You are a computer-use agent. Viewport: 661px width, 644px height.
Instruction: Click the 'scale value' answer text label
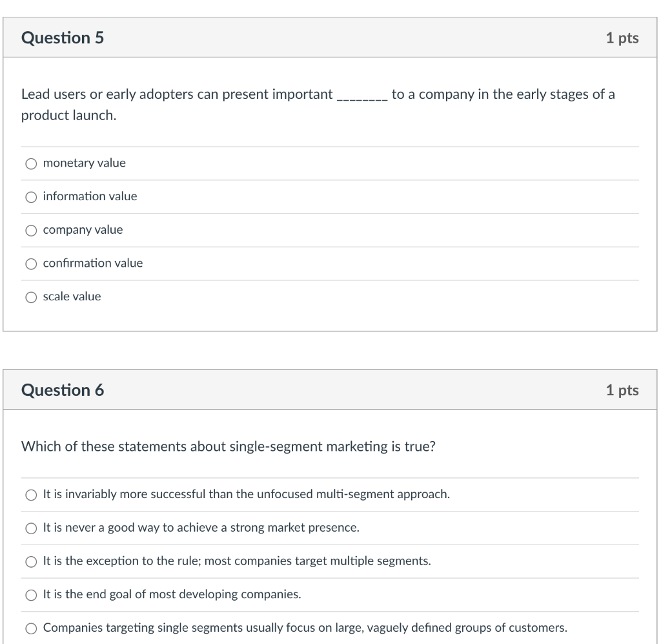72,296
